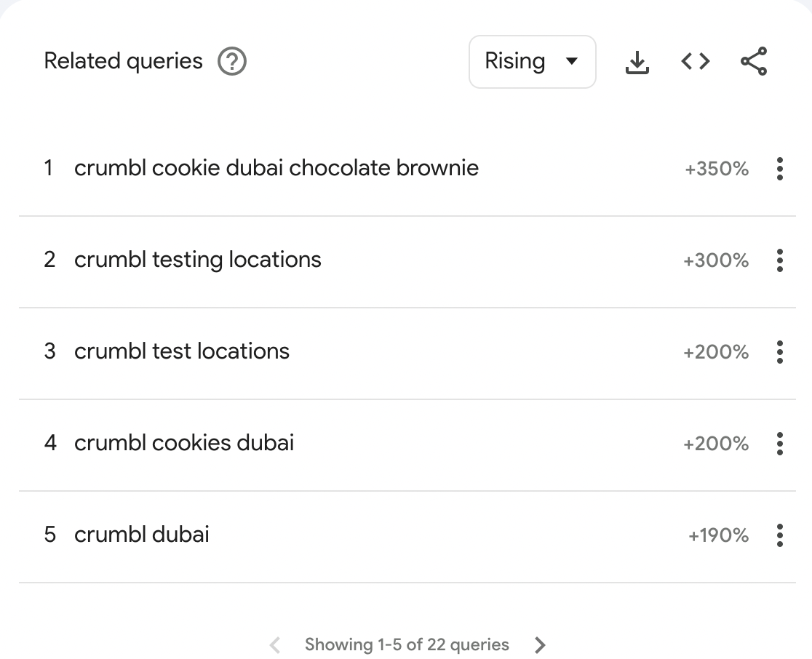Open options menu for crumbl testing locations

(780, 260)
